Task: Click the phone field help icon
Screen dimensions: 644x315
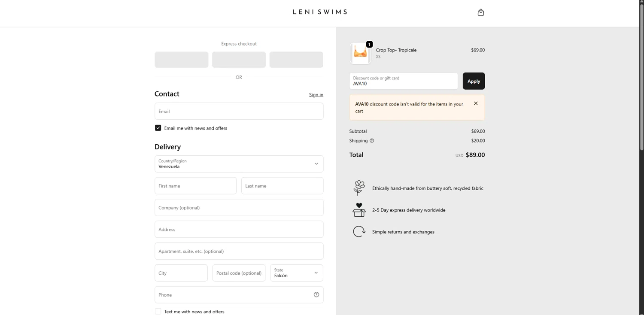Action: (316, 295)
